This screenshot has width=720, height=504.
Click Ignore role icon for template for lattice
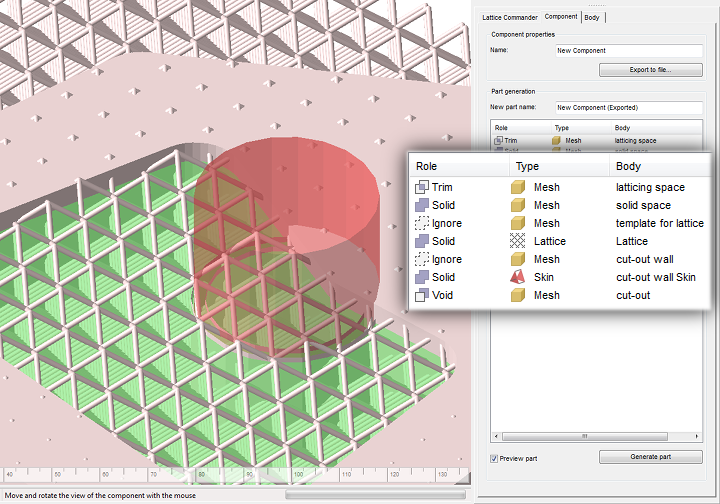422,223
